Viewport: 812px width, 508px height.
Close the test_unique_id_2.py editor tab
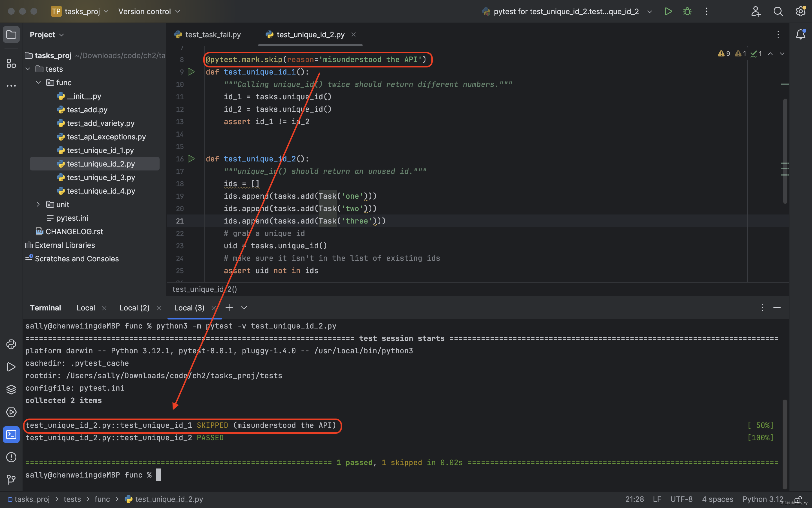pyautogui.click(x=353, y=34)
